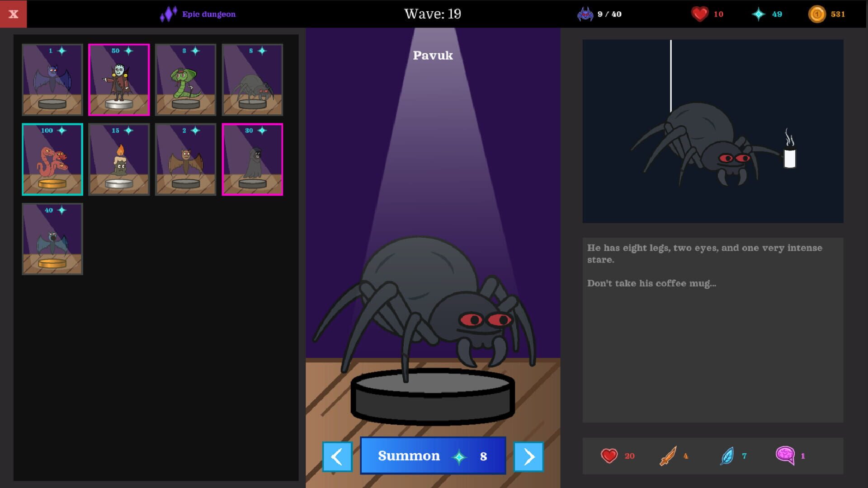Click the sword attack stat icon

(x=668, y=456)
